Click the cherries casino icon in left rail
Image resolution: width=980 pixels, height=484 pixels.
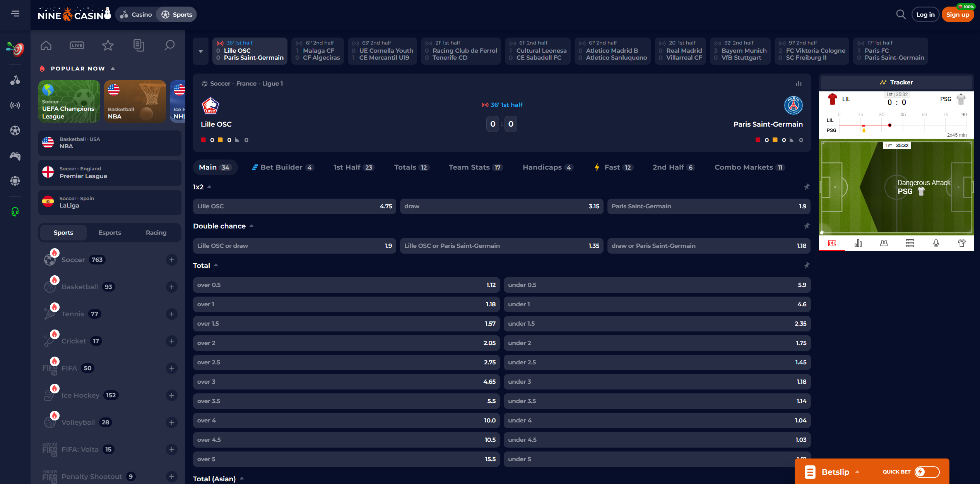click(15, 80)
